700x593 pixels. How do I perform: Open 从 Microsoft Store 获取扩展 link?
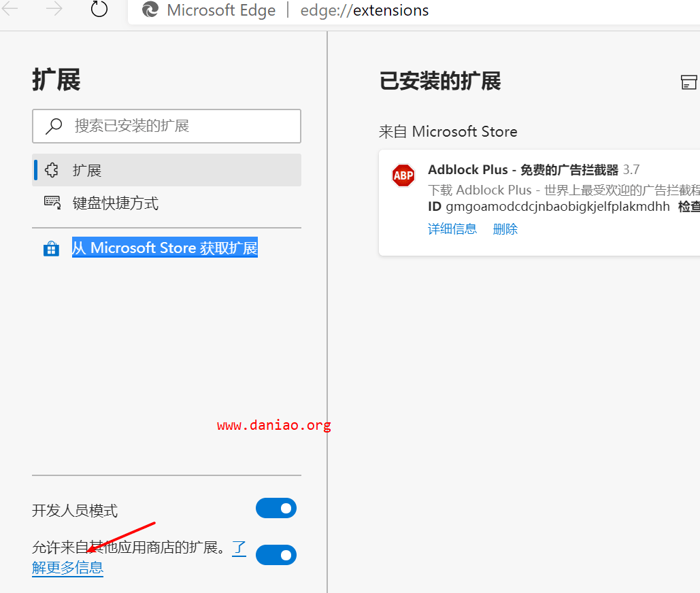[165, 248]
